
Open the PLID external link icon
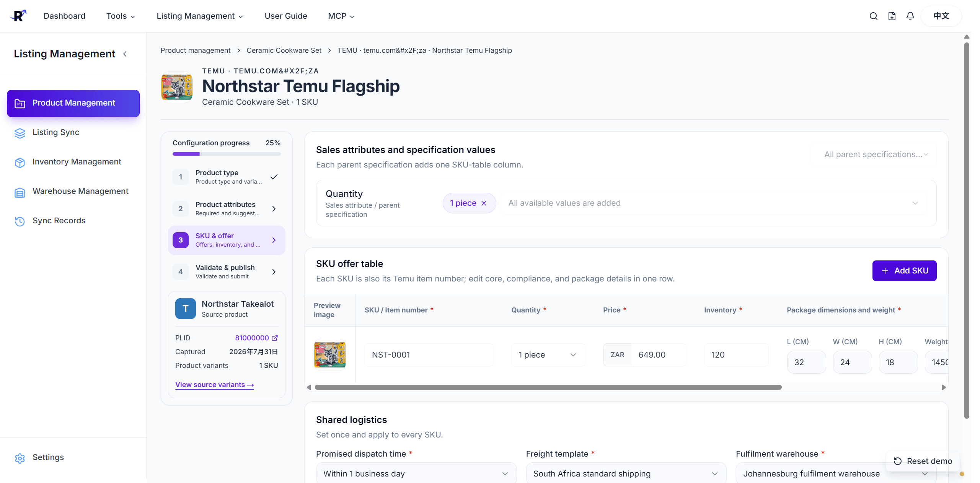point(275,338)
